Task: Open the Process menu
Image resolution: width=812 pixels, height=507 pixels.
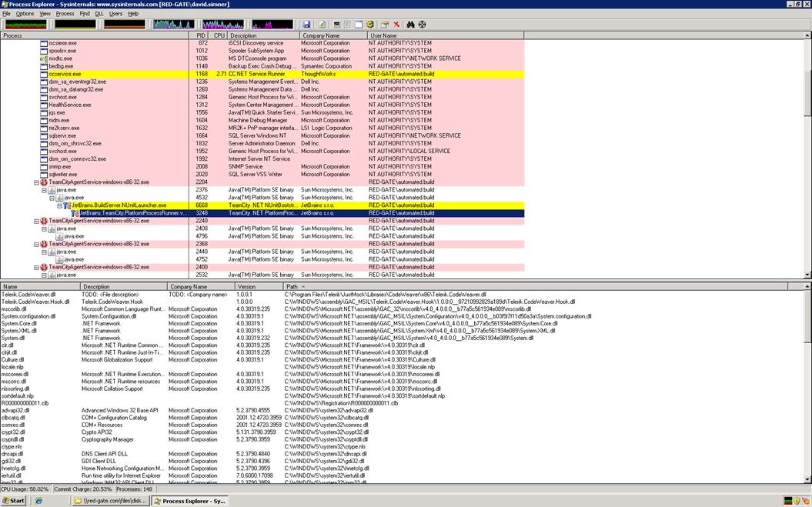Action: point(65,14)
